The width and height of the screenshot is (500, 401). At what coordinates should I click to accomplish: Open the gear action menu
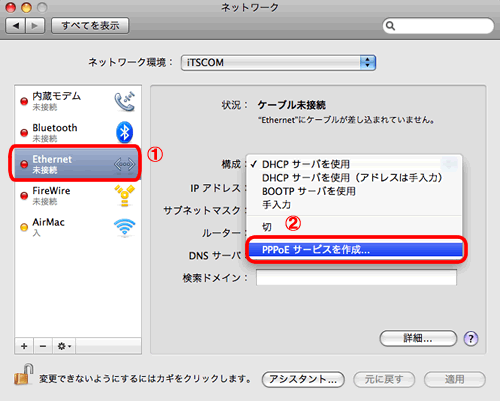tap(64, 346)
